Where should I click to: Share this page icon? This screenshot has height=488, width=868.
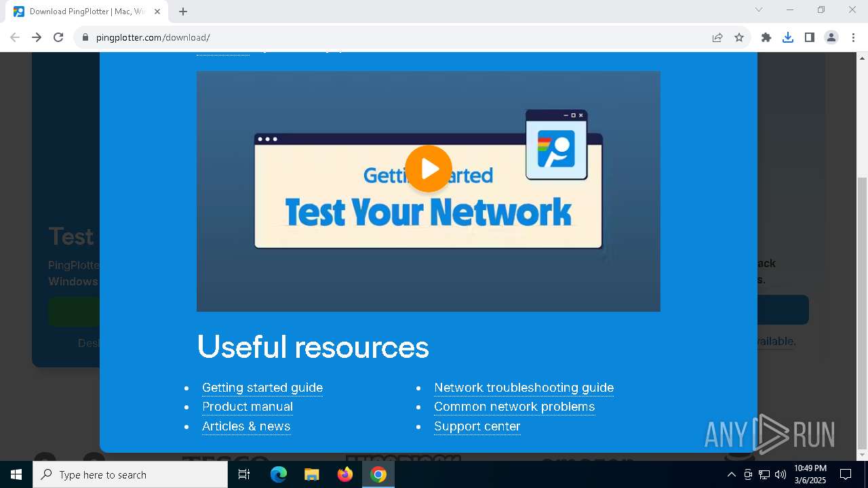coord(717,37)
